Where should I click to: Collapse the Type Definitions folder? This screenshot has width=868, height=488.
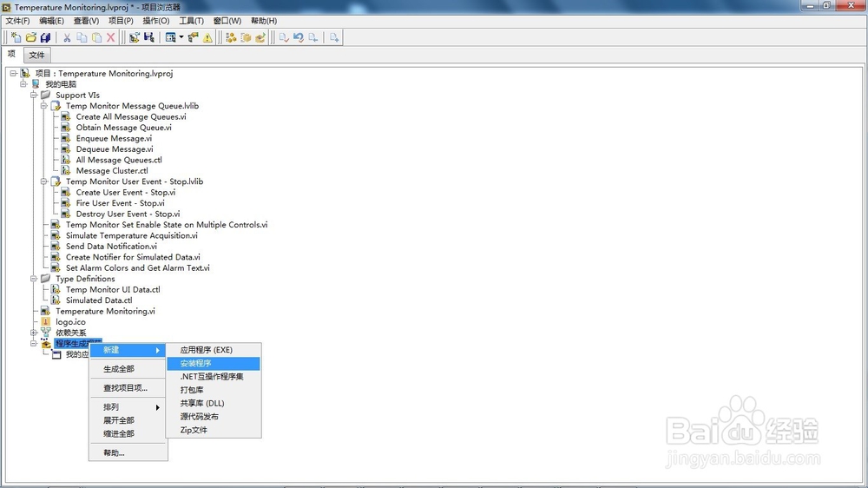click(x=34, y=279)
